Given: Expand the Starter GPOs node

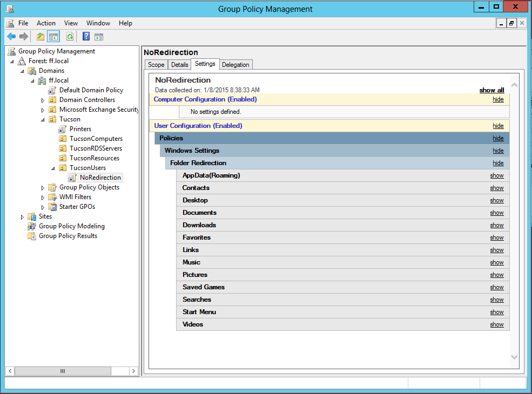Looking at the screenshot, I should pyautogui.click(x=43, y=207).
